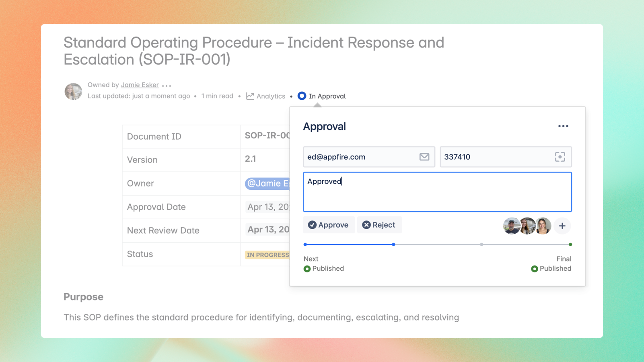Click the plus icon to add approver
The image size is (644, 362).
(x=562, y=226)
